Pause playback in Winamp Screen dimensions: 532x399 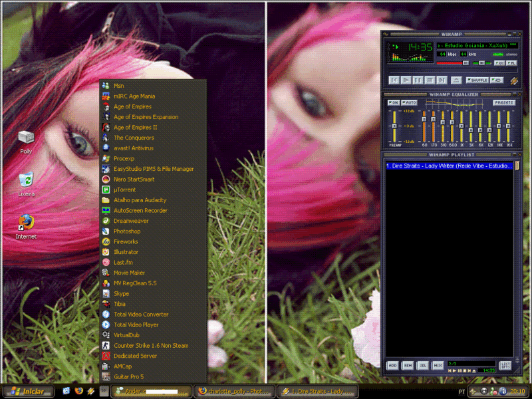[418, 80]
